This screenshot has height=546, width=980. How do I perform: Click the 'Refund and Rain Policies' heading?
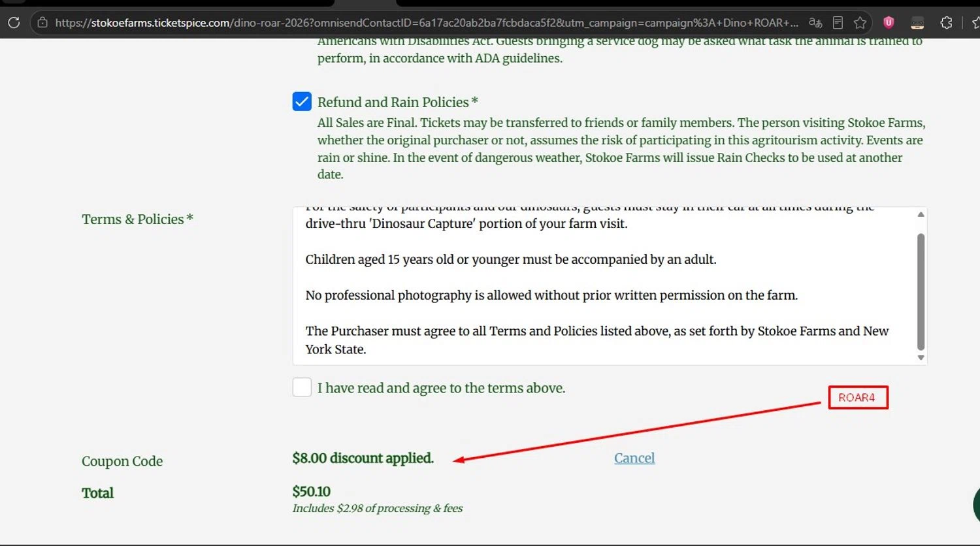coord(398,102)
